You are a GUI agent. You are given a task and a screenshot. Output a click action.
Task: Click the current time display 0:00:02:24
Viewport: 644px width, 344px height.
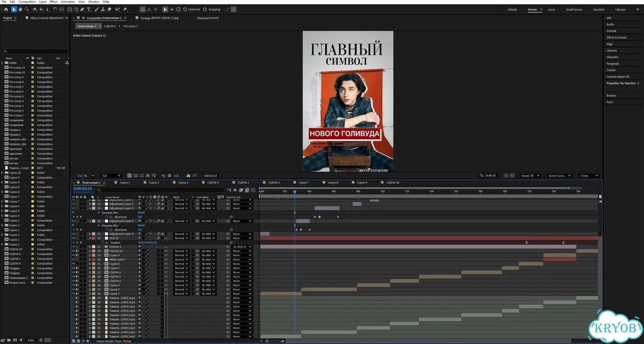coord(83,189)
